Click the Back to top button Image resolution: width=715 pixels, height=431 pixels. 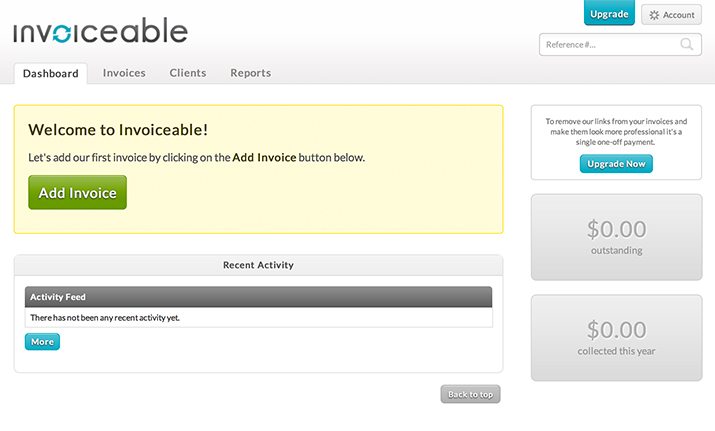pyautogui.click(x=470, y=394)
